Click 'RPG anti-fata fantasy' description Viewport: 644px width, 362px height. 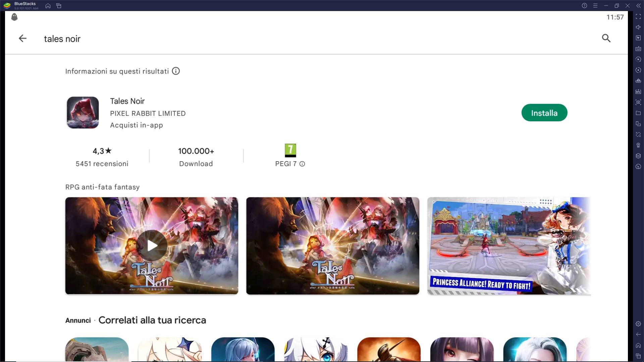[x=102, y=187]
